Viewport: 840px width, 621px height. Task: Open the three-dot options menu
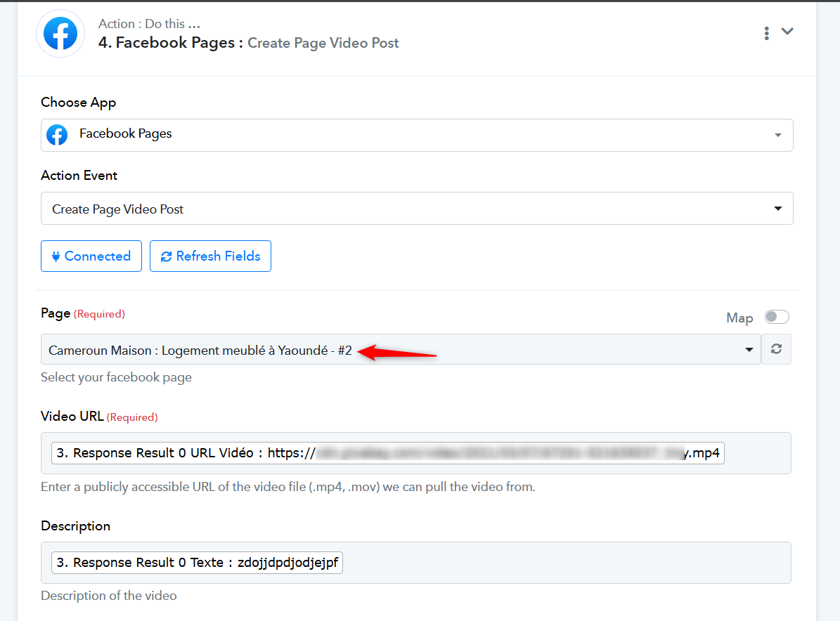767,33
